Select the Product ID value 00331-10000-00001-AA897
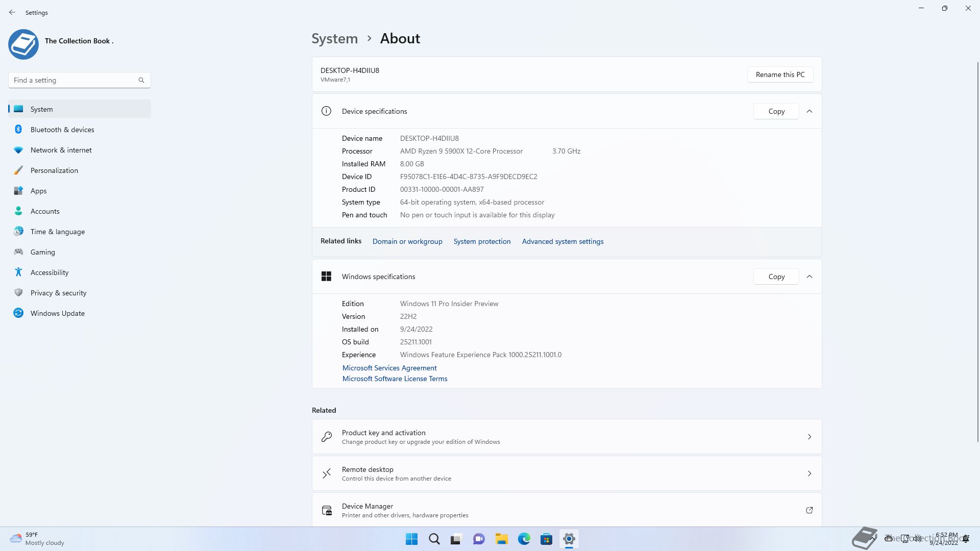This screenshot has height=551, width=980. pyautogui.click(x=442, y=189)
